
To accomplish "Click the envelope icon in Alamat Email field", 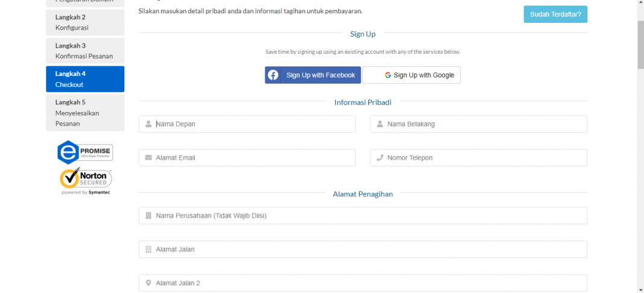I will click(148, 157).
